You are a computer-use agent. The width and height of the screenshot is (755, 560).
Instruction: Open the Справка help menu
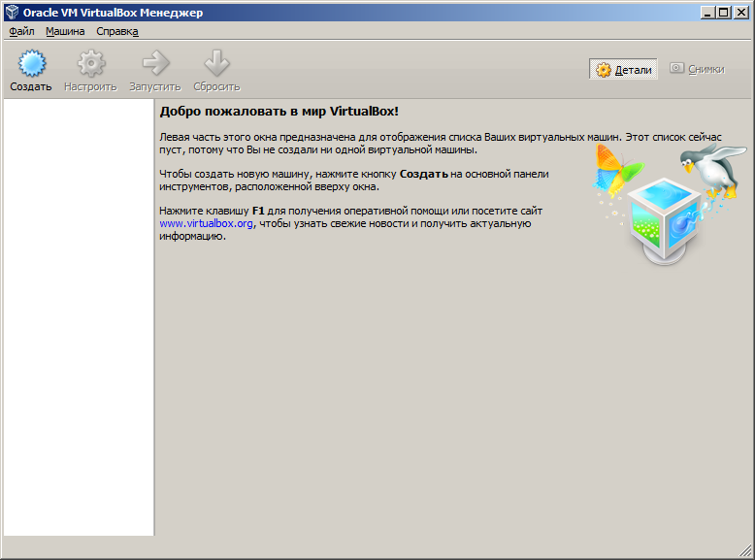[117, 31]
